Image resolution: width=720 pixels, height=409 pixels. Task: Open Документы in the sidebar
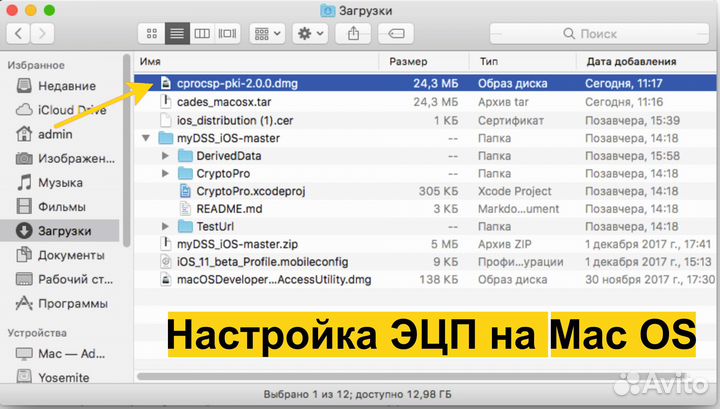pos(61,255)
